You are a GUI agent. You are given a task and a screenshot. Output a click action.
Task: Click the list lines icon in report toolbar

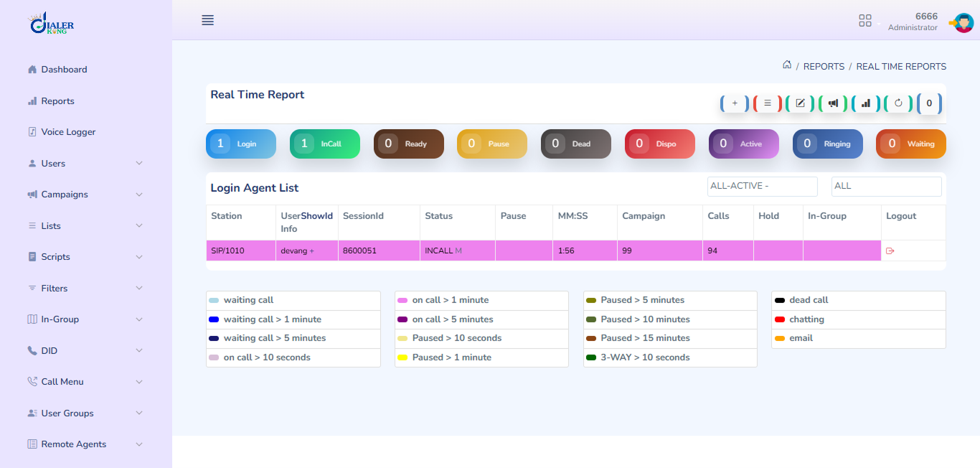(768, 103)
